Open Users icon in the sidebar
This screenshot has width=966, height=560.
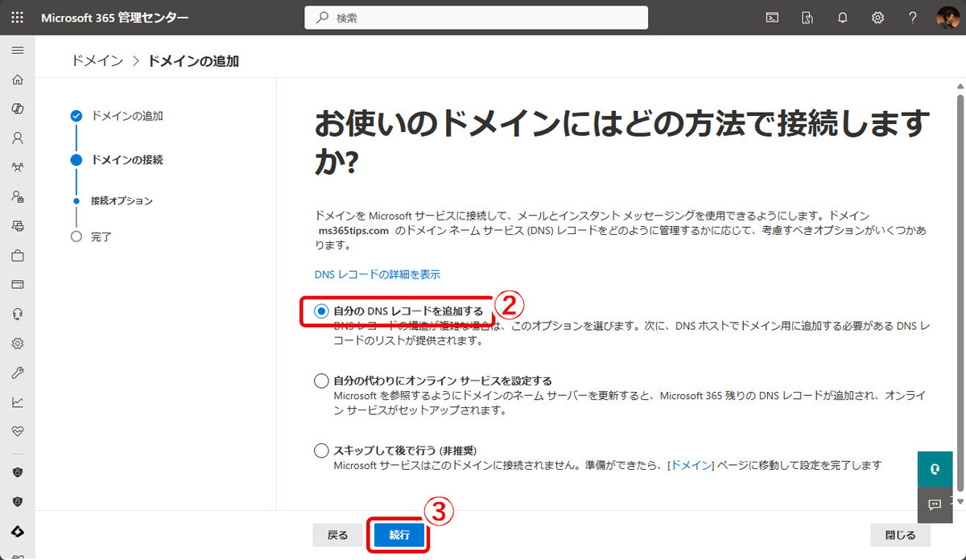(x=18, y=138)
